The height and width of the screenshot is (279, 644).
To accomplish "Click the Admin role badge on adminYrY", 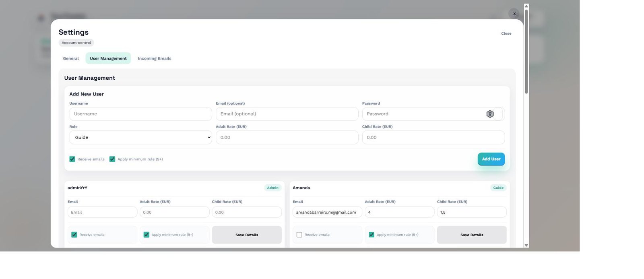I will [x=272, y=188].
